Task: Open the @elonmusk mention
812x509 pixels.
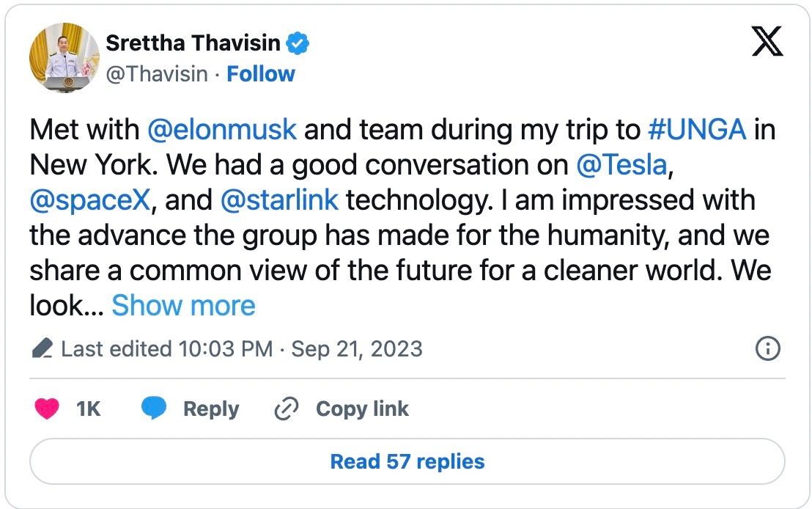Action: coord(222,130)
